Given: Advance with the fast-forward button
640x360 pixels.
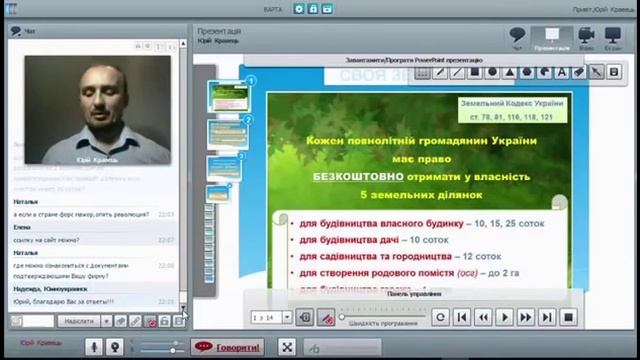Looking at the screenshot, I should coord(526,317).
